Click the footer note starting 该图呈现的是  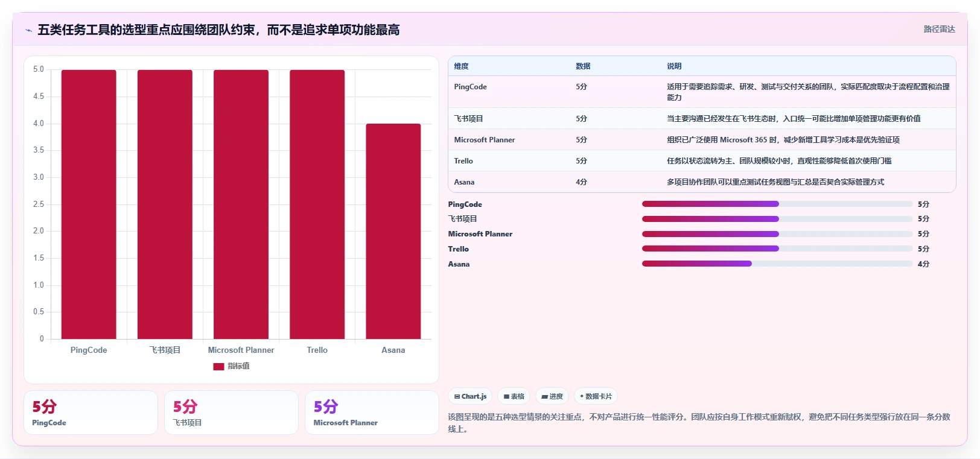pos(699,423)
